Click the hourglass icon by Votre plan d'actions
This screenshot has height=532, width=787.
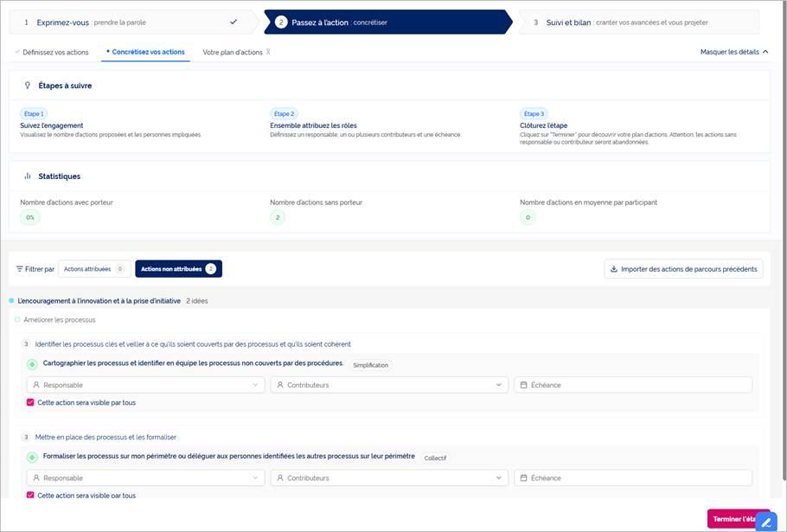[268, 52]
